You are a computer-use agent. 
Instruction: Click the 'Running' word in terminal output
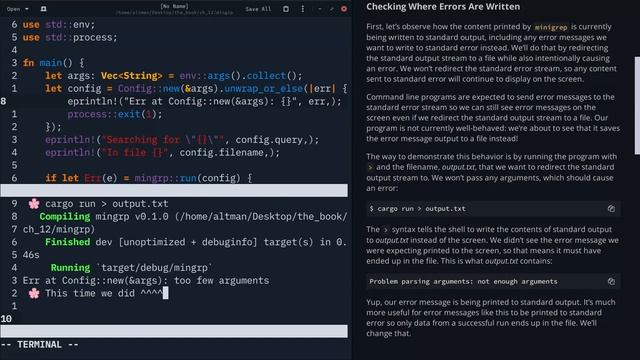coord(70,268)
